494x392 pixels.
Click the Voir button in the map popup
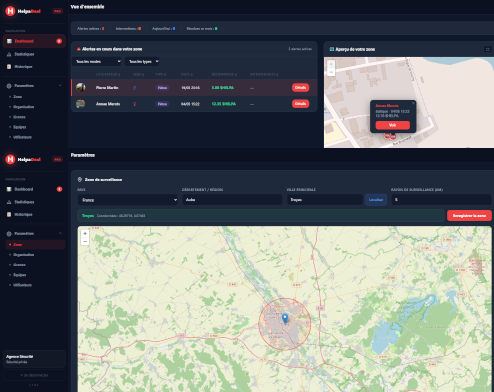(x=393, y=125)
